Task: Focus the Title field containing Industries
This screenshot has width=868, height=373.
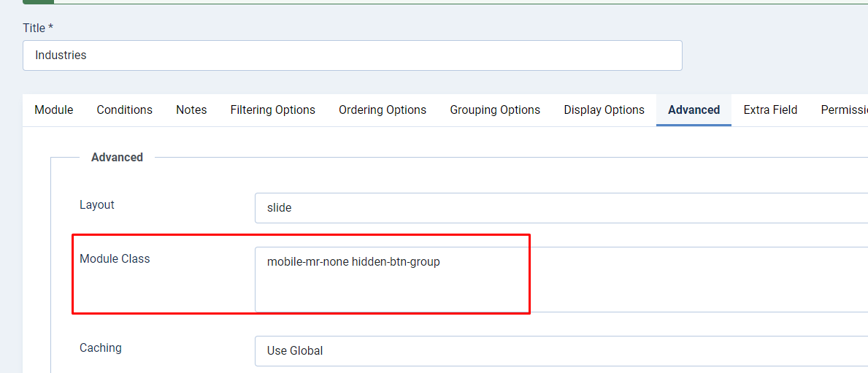Action: 352,55
